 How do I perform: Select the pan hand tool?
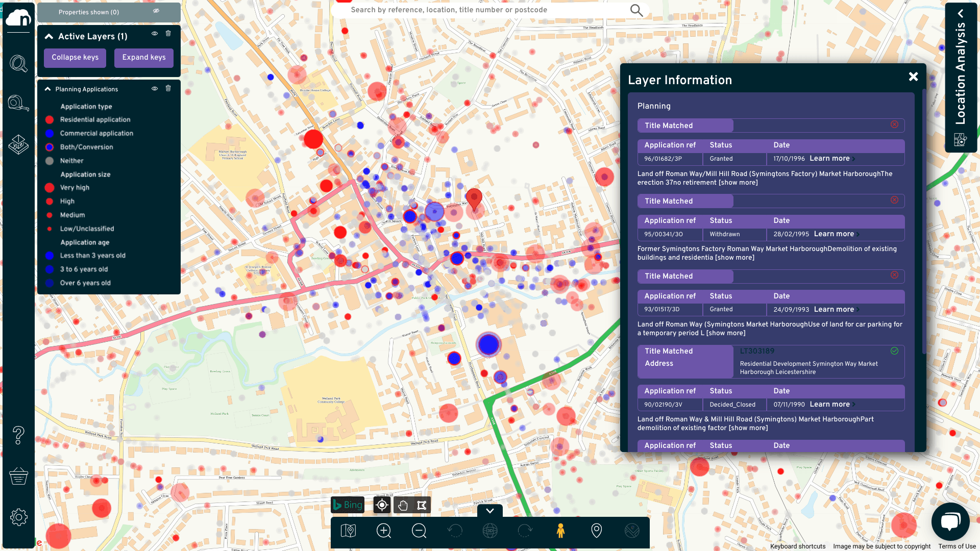click(x=403, y=505)
